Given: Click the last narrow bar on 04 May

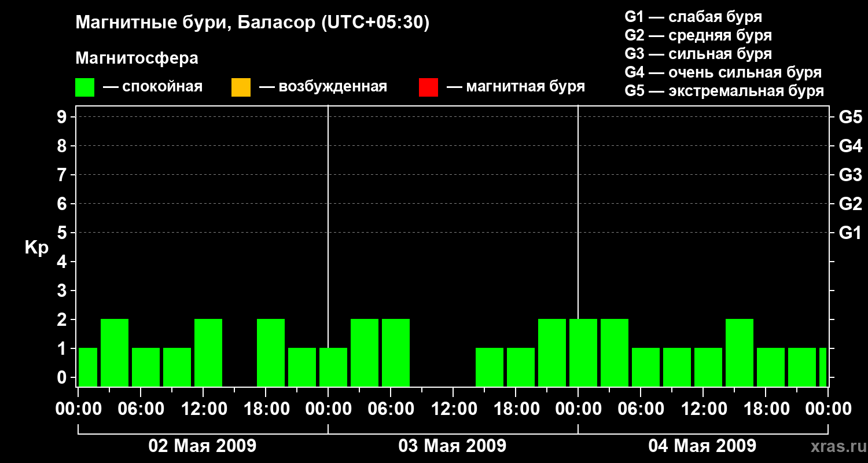Looking at the screenshot, I should (823, 367).
